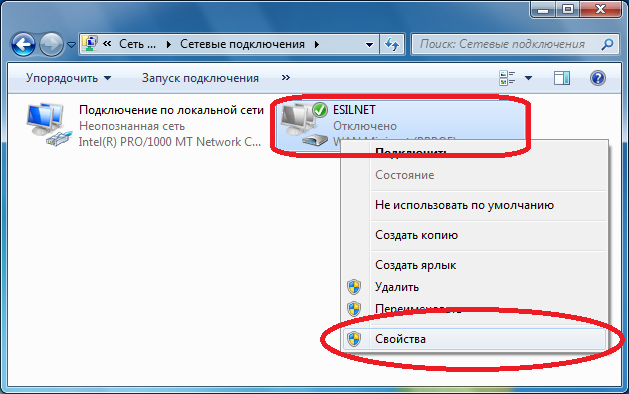
Task: Expand arrow after 'Сеть ...' breadcrumb
Action: tap(168, 44)
